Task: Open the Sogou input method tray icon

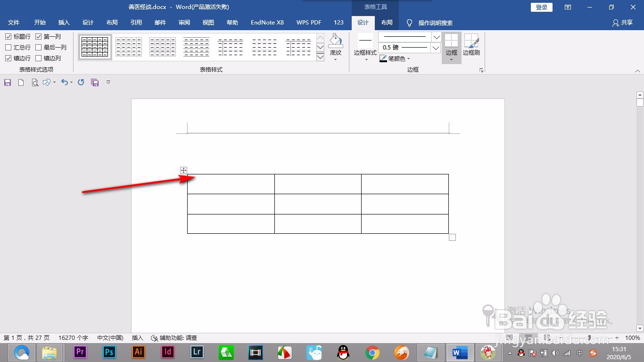Action: [593, 353]
